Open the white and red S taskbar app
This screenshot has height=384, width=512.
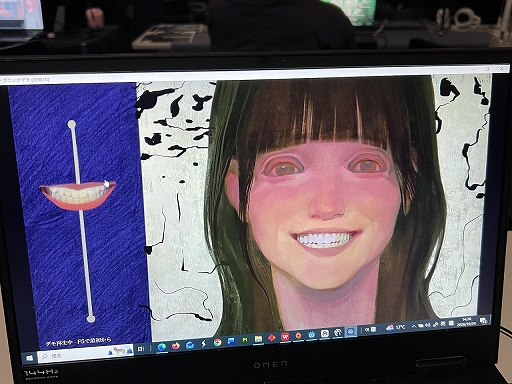[325, 333]
